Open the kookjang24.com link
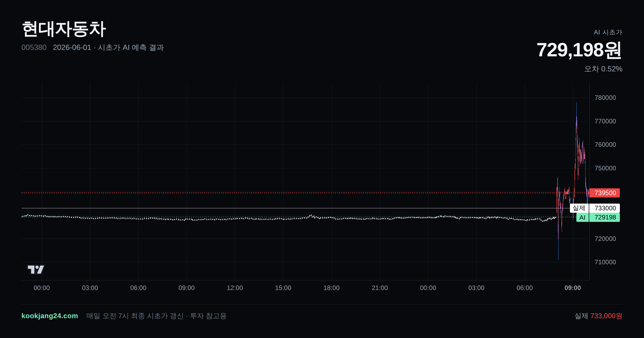Viewport: 644px width, 338px height. click(x=50, y=316)
